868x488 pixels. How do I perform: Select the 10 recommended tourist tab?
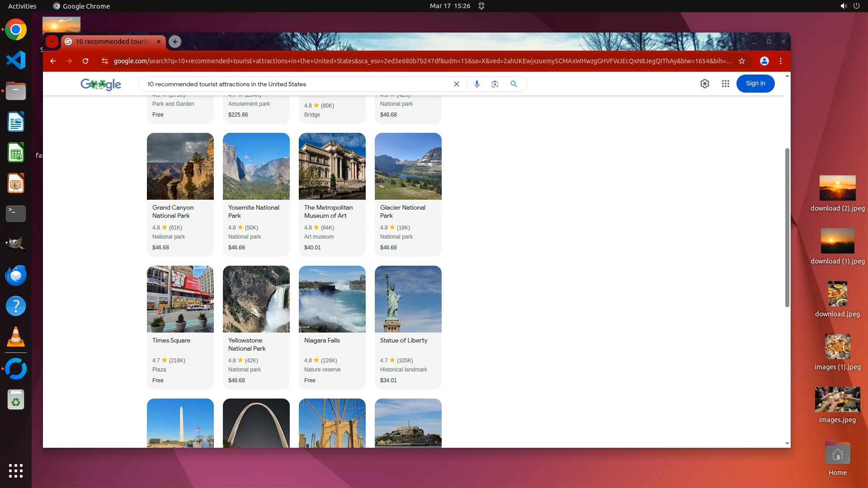pos(112,42)
